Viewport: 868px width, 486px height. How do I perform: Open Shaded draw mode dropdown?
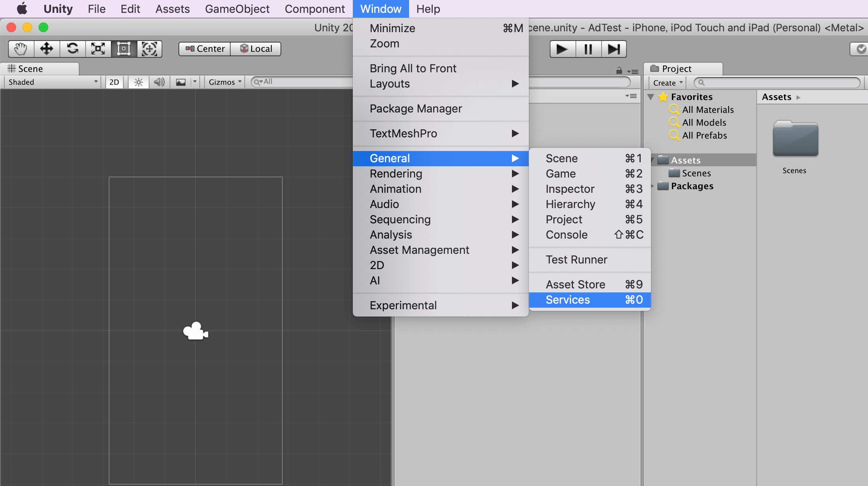tap(52, 82)
